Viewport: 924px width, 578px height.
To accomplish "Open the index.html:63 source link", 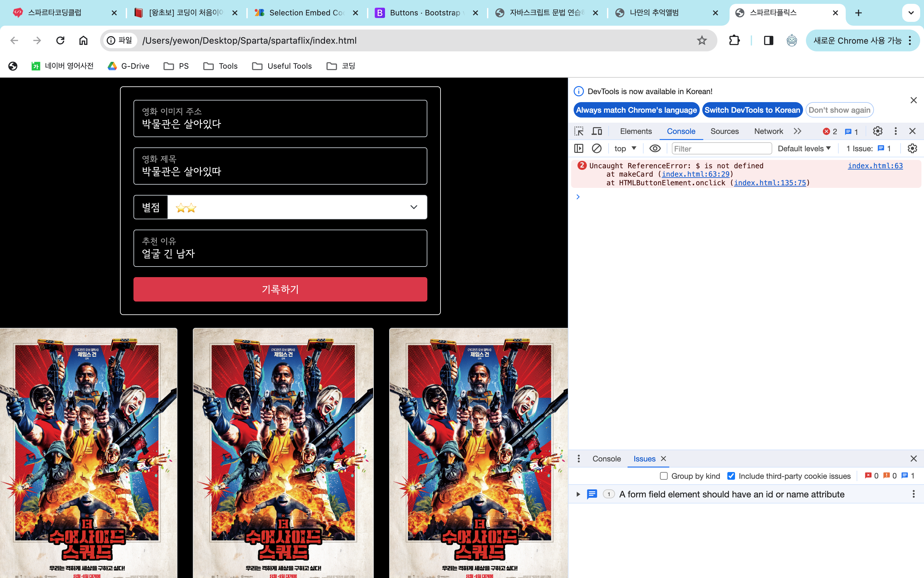I will click(x=875, y=166).
